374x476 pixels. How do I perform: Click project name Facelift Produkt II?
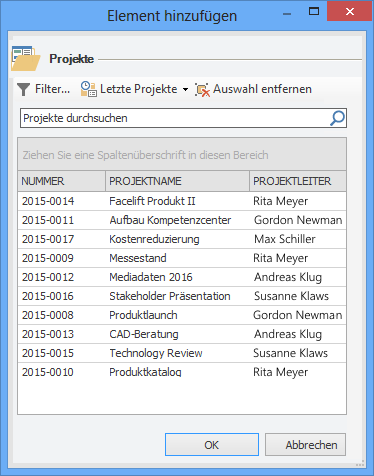(x=152, y=201)
